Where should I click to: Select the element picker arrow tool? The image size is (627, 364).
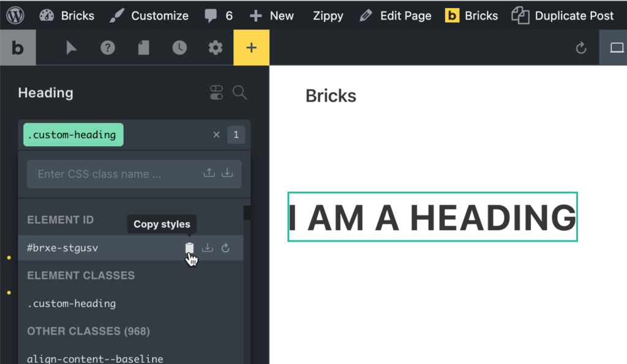71,47
